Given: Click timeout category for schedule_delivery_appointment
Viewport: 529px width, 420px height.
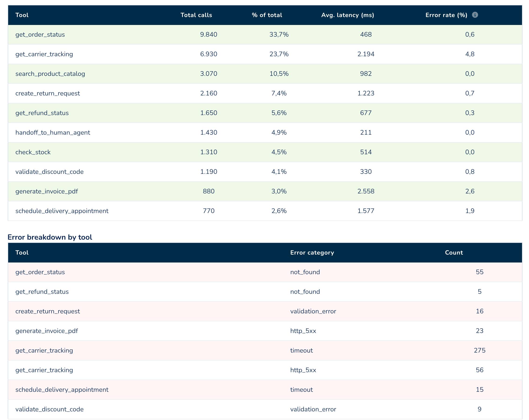Looking at the screenshot, I should 302,390.
